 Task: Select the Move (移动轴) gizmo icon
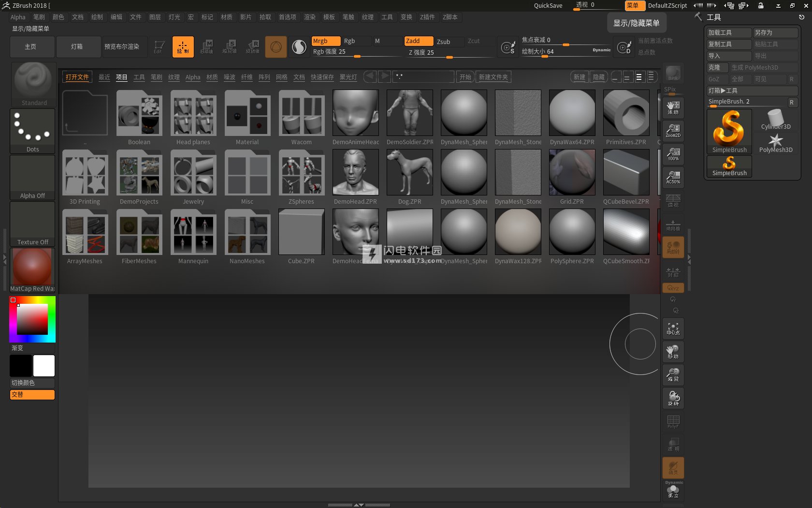pos(207,47)
